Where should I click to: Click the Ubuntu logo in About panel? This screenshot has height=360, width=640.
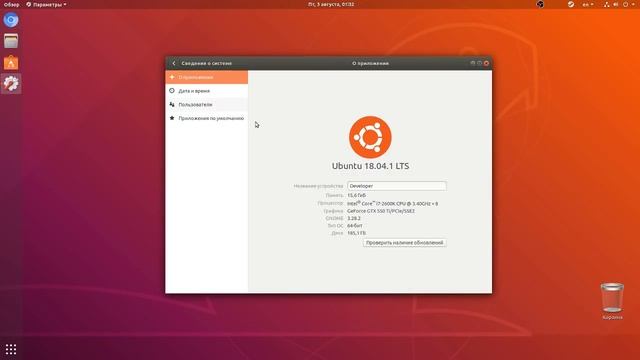pos(370,137)
